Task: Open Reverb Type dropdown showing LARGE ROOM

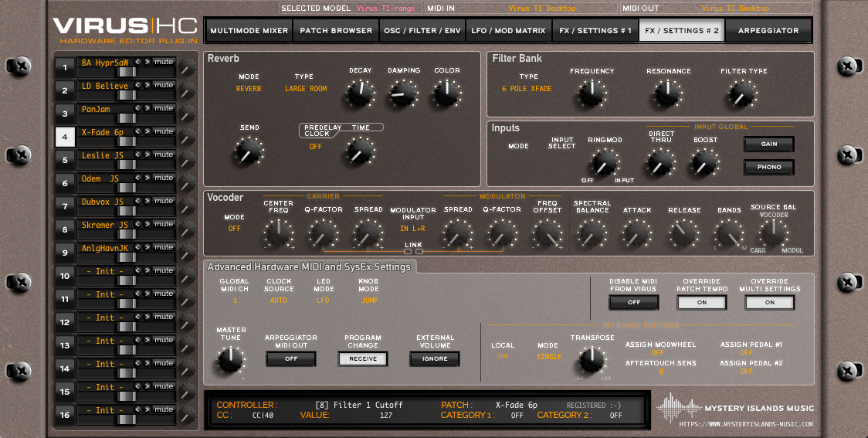Action: pyautogui.click(x=306, y=89)
